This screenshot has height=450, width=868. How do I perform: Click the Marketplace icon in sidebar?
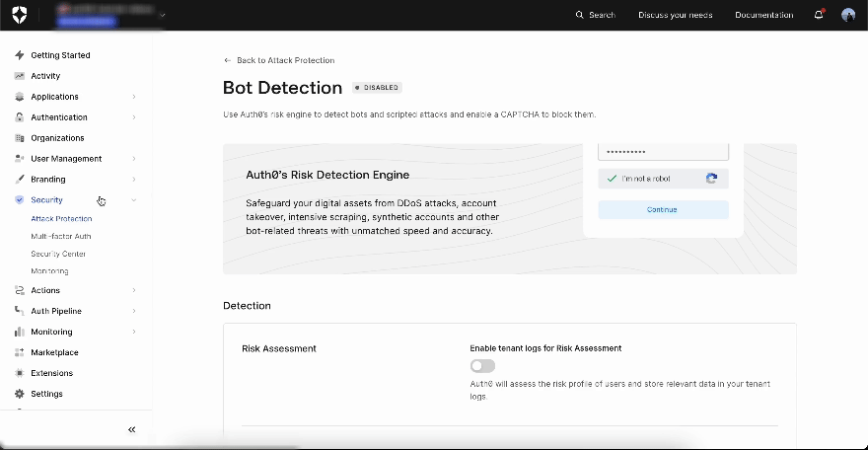(x=20, y=352)
